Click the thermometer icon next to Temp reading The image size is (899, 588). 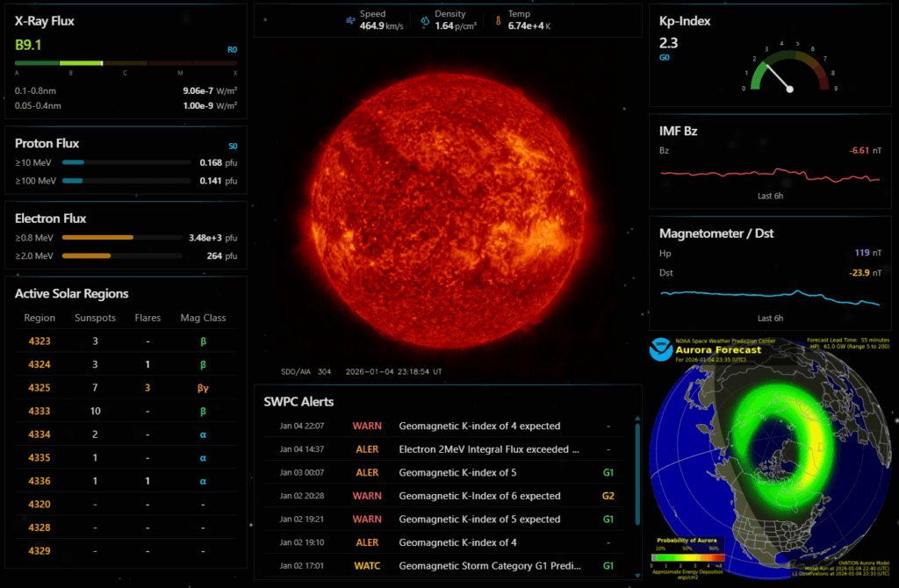tap(497, 18)
